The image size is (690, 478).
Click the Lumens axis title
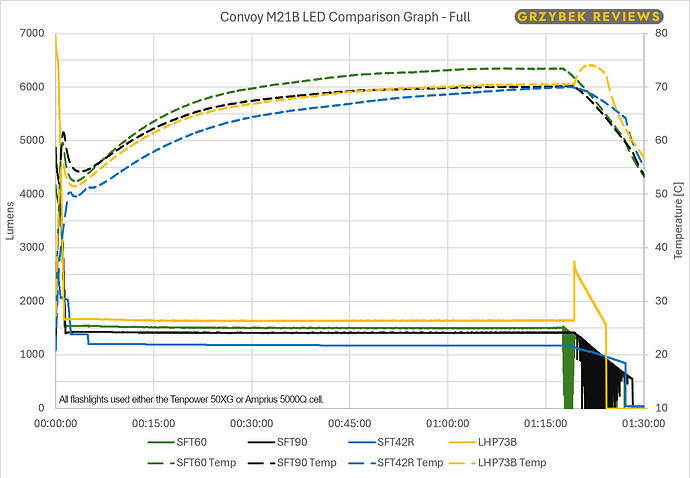tap(10, 221)
